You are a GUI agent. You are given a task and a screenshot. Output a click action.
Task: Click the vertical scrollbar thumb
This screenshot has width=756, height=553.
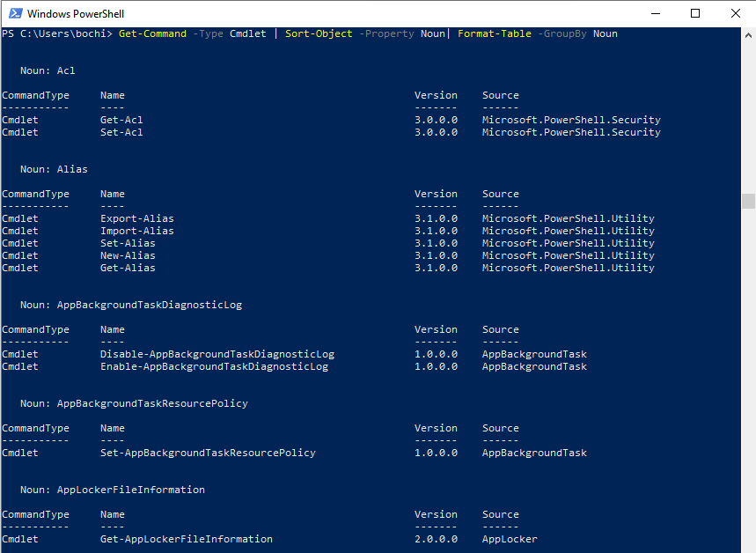point(748,201)
